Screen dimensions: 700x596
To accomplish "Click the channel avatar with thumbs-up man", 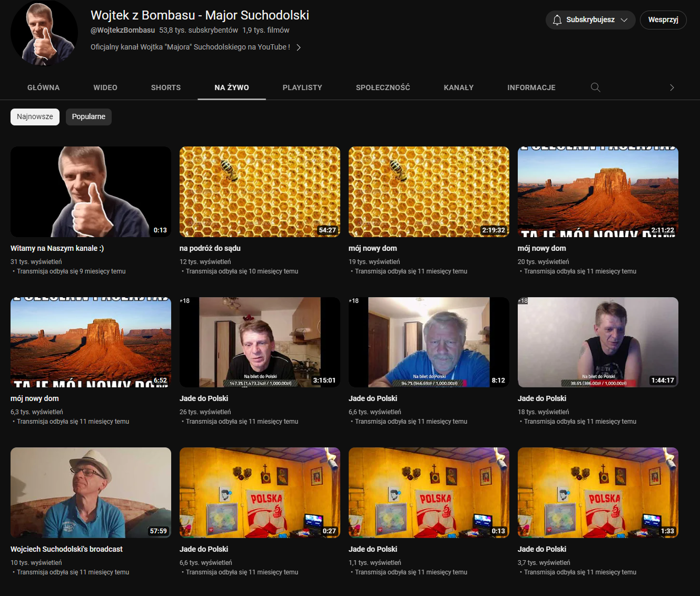I will (x=44, y=33).
